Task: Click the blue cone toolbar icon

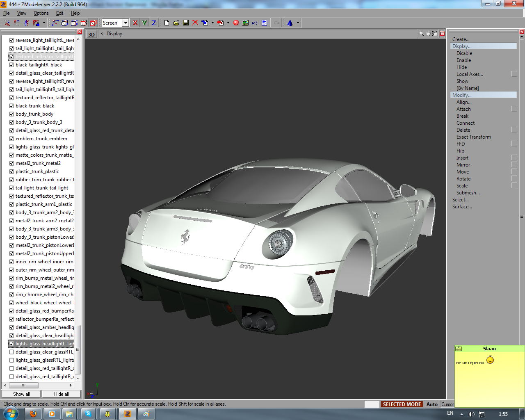Action: 290,23
